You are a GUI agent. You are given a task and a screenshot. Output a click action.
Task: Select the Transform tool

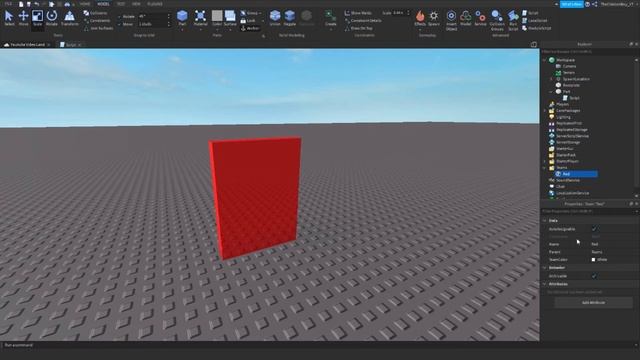point(69,18)
